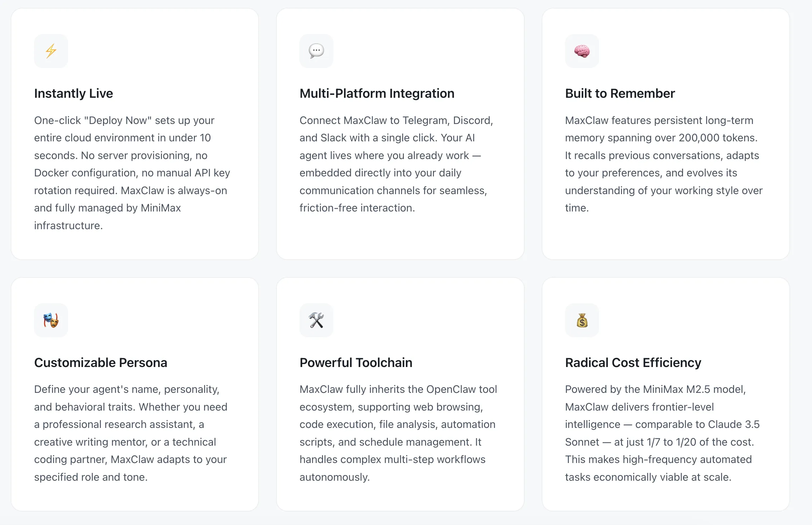Click the "Built to Remember" title
The height and width of the screenshot is (525, 812).
point(620,94)
